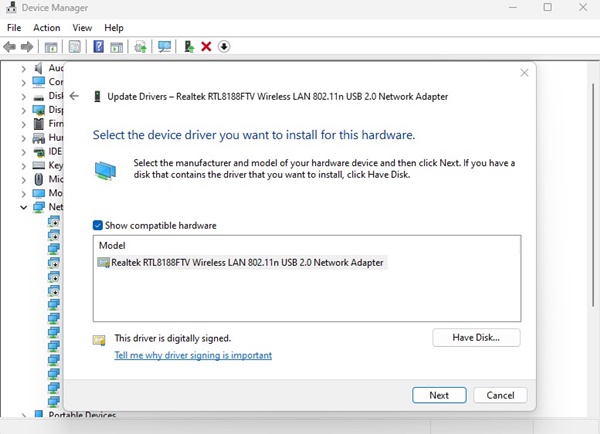
Task: Click the Display adapters category icon
Action: [x=39, y=110]
